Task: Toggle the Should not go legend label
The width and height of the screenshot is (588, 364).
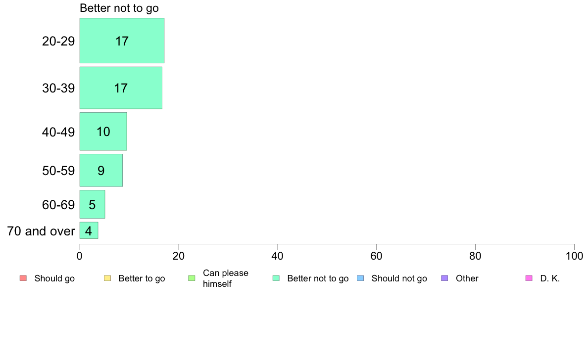Action: [x=399, y=278]
